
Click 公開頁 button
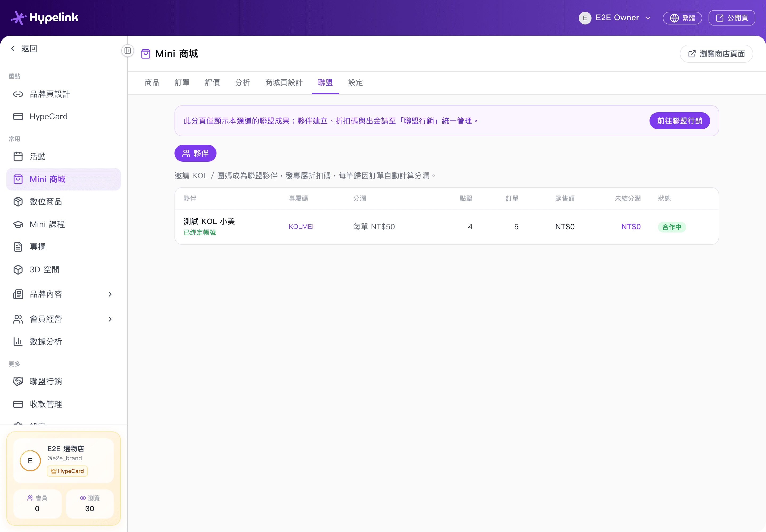[x=732, y=18]
